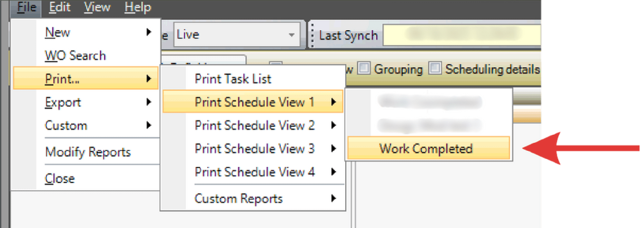Screen dimensions: 644x228
Task: Select WO Search menu entry
Action: [x=75, y=56]
